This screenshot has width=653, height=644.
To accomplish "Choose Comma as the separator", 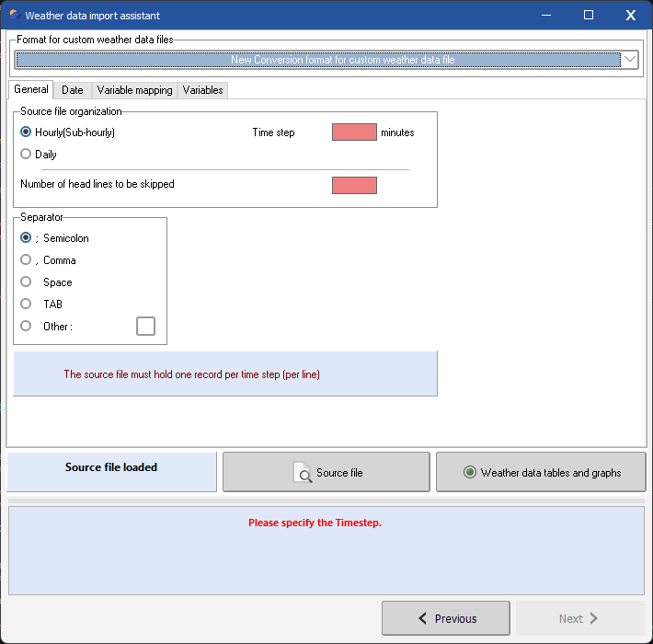I will [x=26, y=260].
